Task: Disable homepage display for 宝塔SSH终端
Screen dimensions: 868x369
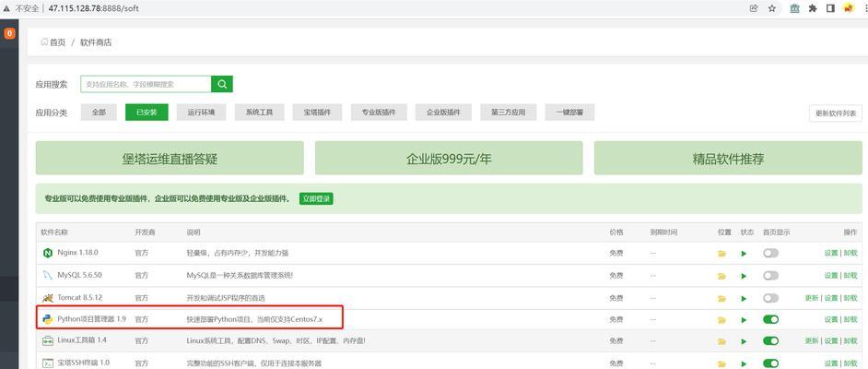Action: click(770, 363)
